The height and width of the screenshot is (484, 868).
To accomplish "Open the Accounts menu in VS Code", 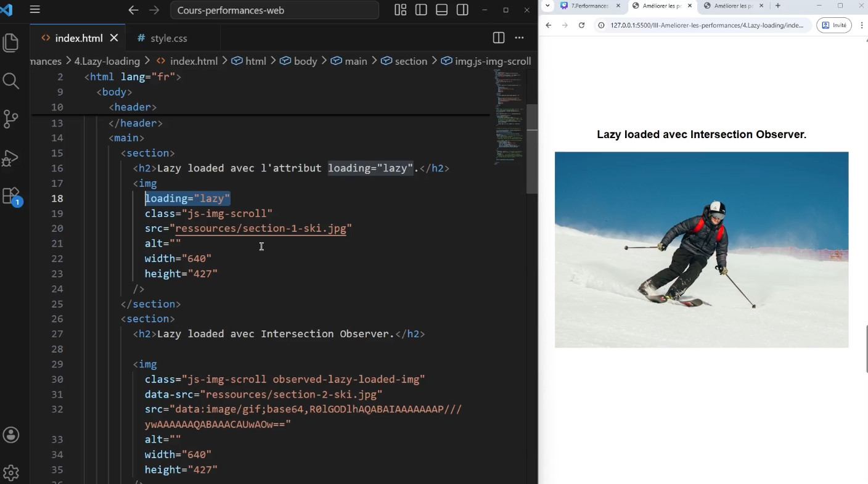I will (x=11, y=435).
